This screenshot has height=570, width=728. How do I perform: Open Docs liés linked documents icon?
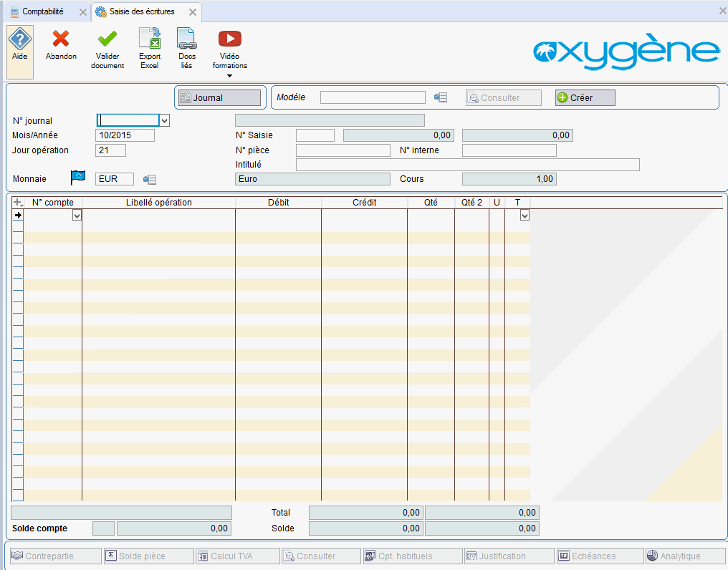click(186, 39)
